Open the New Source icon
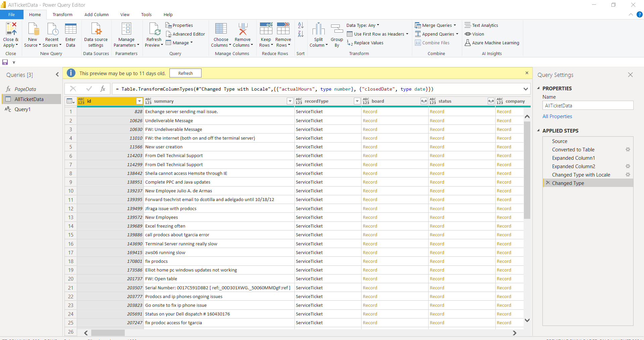The width and height of the screenshot is (644, 340). coord(33,29)
